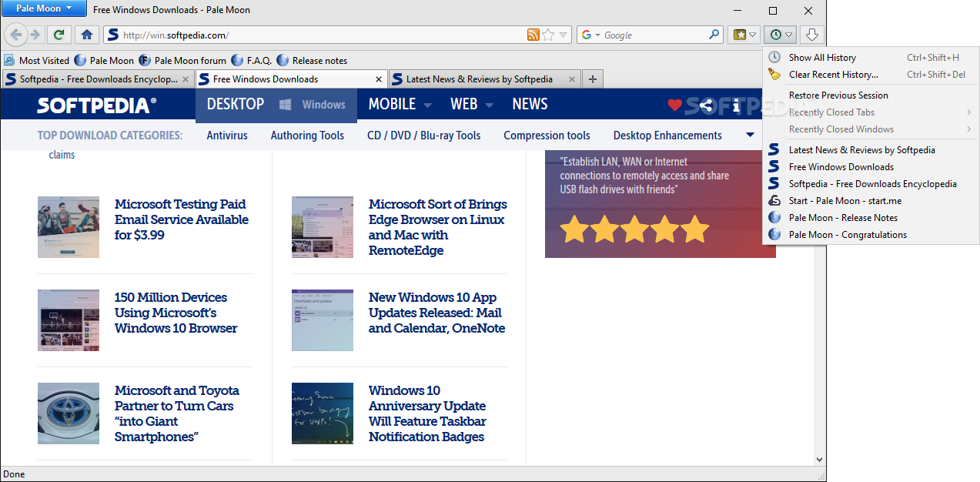Click the Softpedia logo

pos(97,105)
